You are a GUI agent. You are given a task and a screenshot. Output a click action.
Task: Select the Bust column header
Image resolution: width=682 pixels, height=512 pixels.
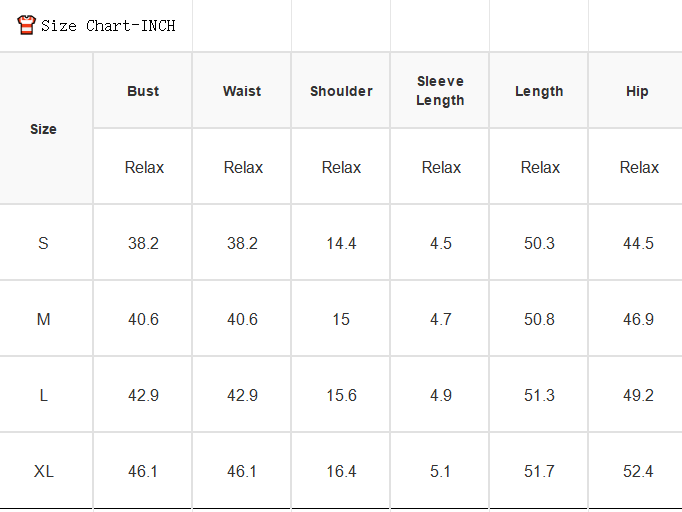click(143, 91)
